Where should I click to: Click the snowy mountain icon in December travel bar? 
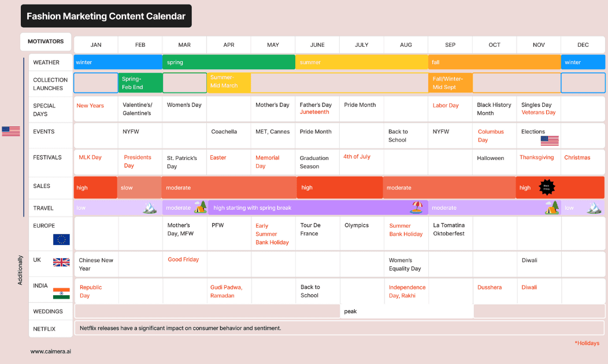tap(594, 208)
